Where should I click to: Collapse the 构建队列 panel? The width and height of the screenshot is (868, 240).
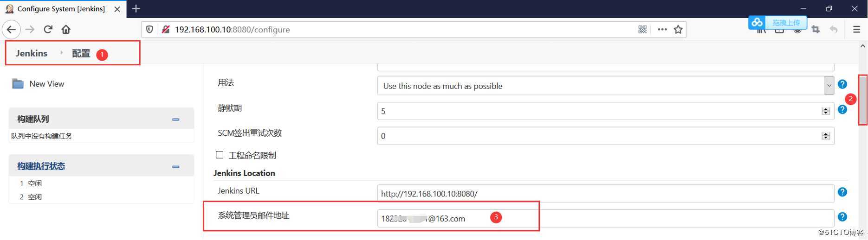pyautogui.click(x=175, y=120)
